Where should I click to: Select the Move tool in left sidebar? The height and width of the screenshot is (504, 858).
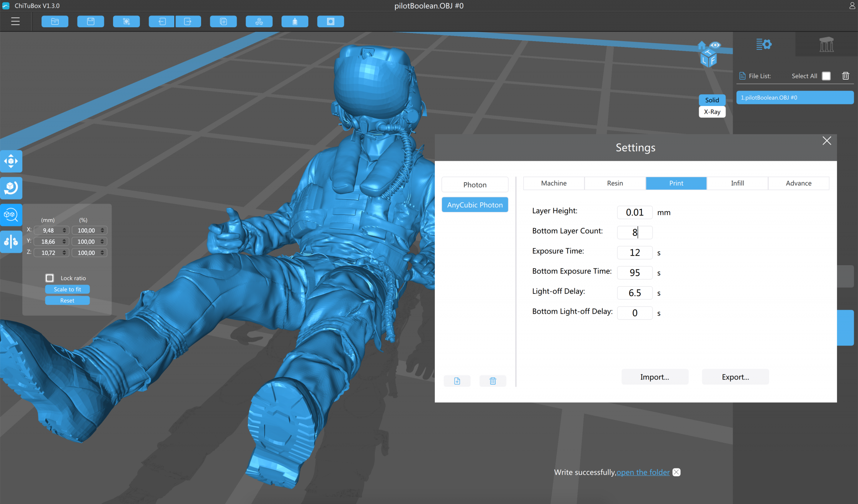coord(11,161)
